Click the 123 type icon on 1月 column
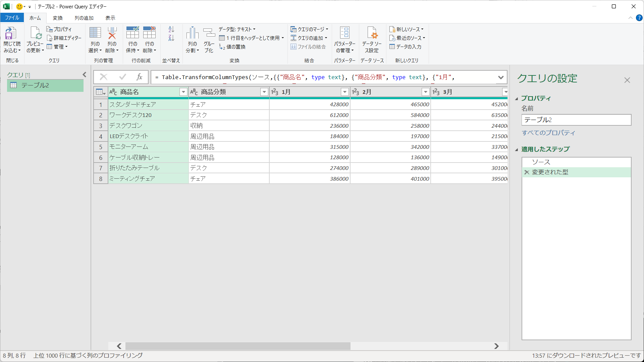The width and height of the screenshot is (644, 362). pos(275,92)
